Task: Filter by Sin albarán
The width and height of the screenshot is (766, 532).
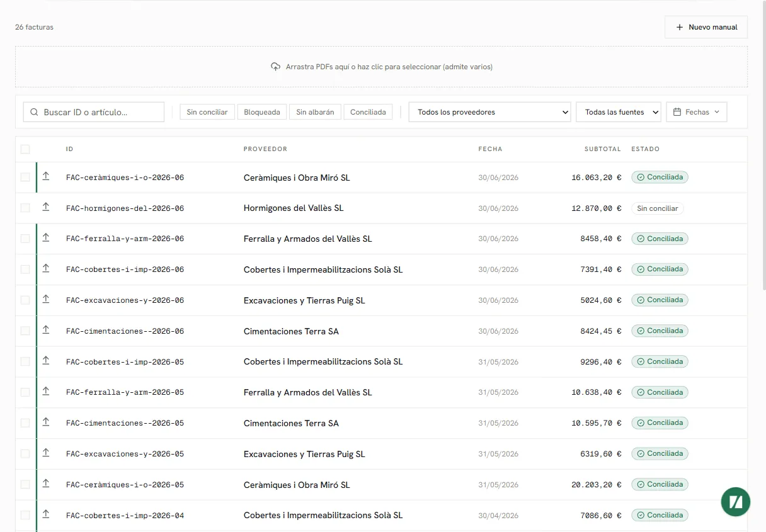Action: click(315, 112)
